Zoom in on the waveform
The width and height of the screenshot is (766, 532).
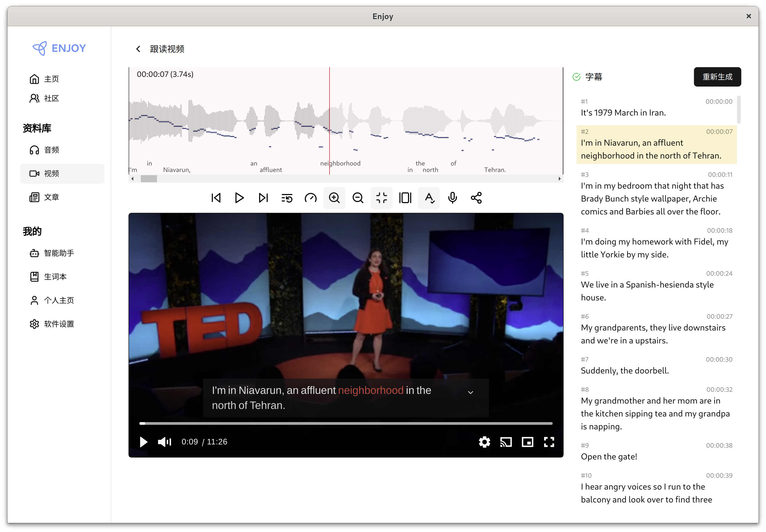click(x=334, y=198)
